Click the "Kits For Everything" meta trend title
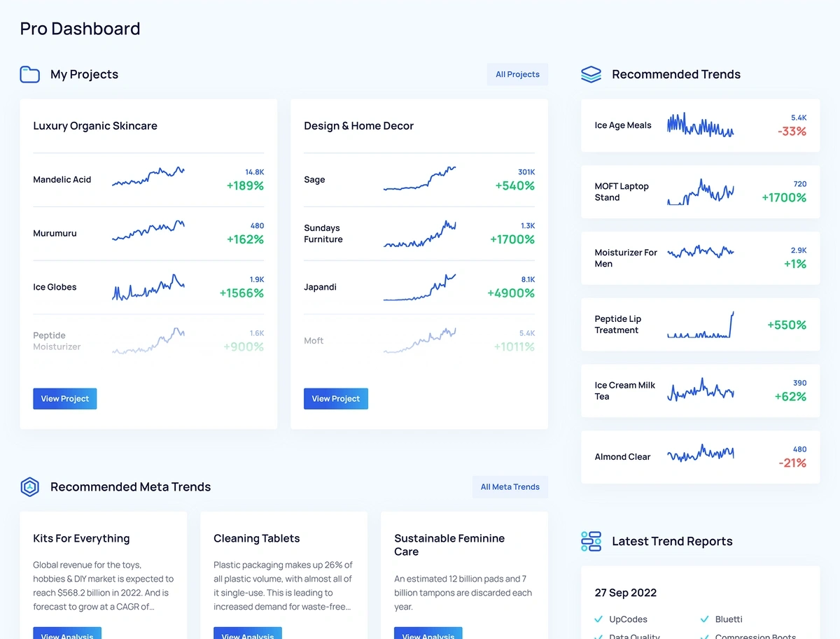Image resolution: width=840 pixels, height=639 pixels. (81, 538)
